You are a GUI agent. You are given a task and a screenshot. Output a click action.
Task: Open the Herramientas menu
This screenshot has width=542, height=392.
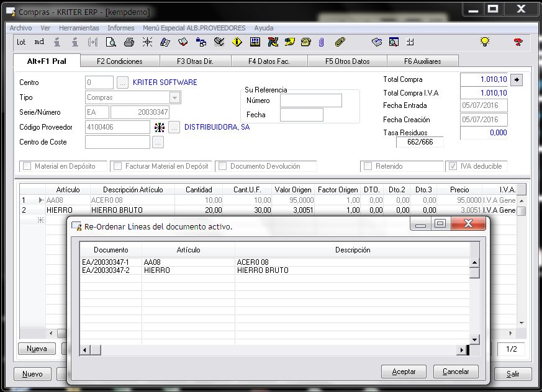pos(79,28)
